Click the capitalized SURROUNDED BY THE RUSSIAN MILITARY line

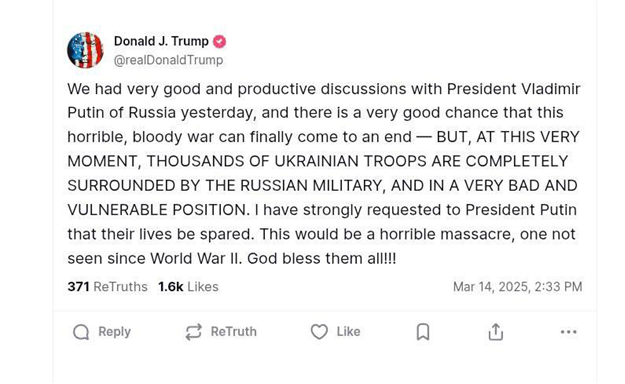pyautogui.click(x=322, y=185)
